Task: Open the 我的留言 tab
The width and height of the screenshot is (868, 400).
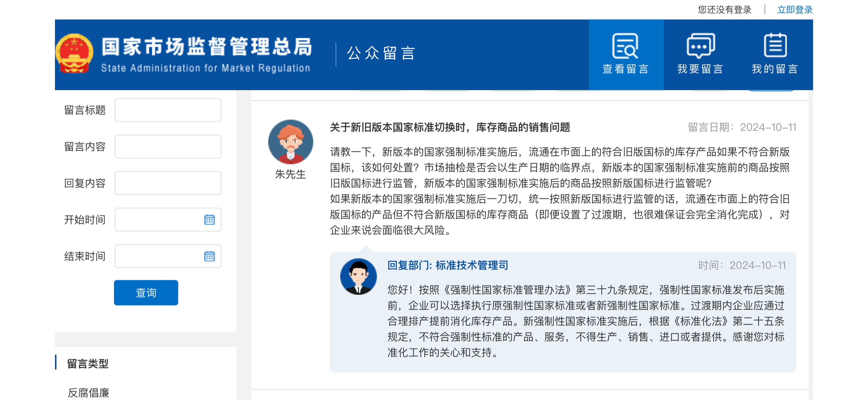Action: [775, 55]
